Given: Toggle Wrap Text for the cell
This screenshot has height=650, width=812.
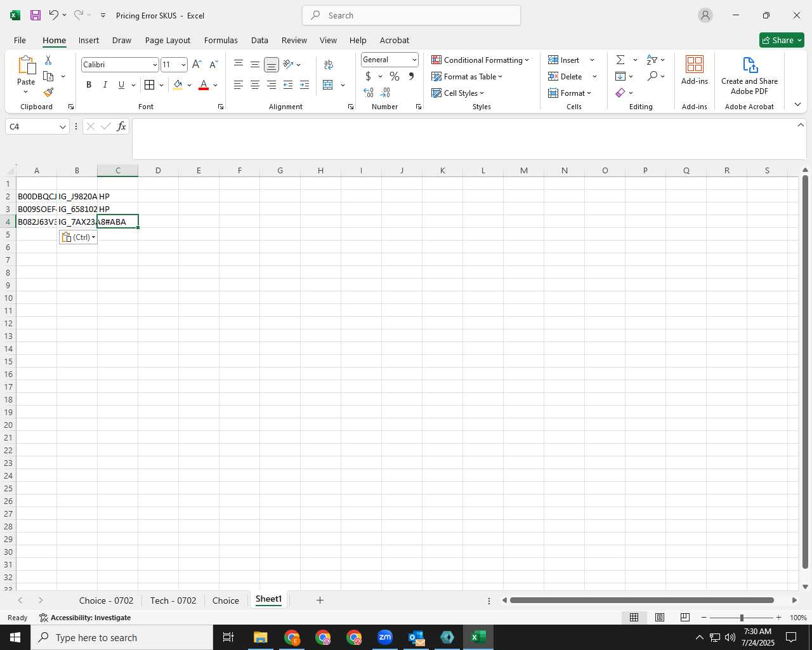Looking at the screenshot, I should point(329,65).
